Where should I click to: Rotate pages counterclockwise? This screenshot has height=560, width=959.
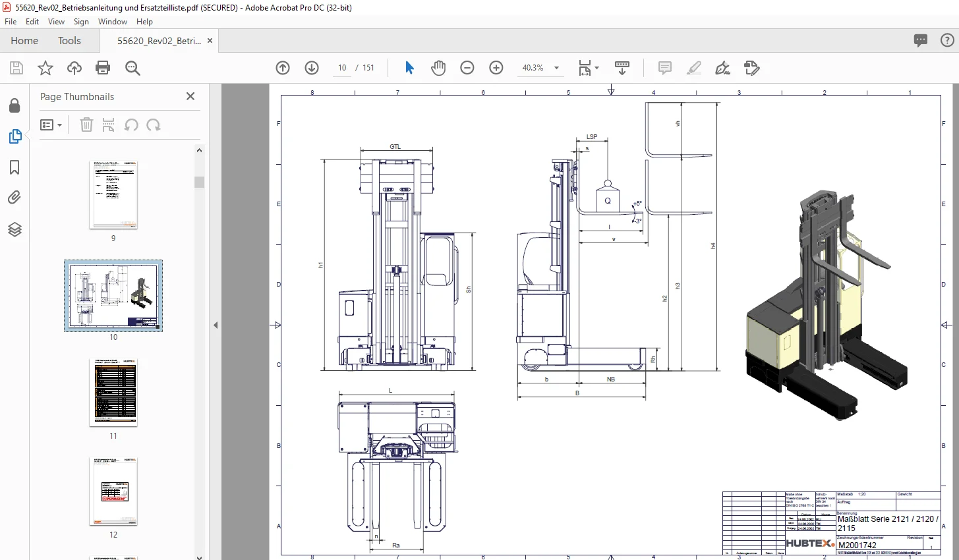[x=131, y=125]
